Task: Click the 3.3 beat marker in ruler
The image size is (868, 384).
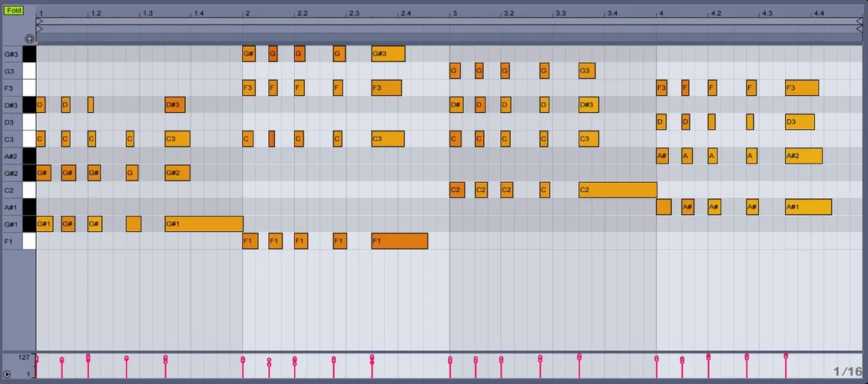Action: (x=561, y=13)
